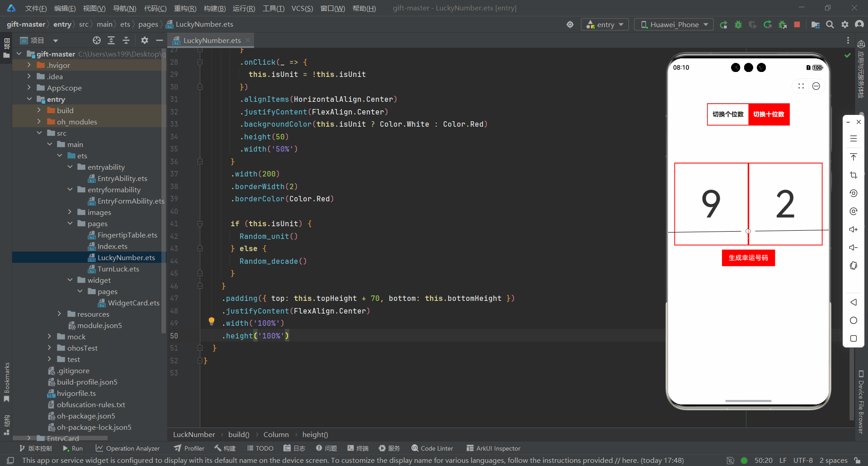Toggle fold marker at line 52 closing brace
868x466 pixels.
(200, 361)
